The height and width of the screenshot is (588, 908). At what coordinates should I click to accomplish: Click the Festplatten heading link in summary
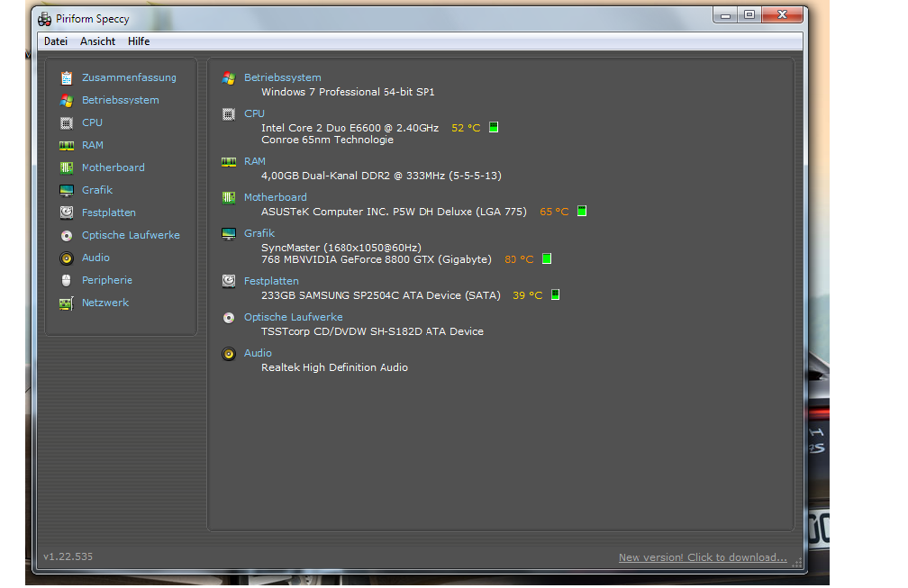tap(272, 281)
